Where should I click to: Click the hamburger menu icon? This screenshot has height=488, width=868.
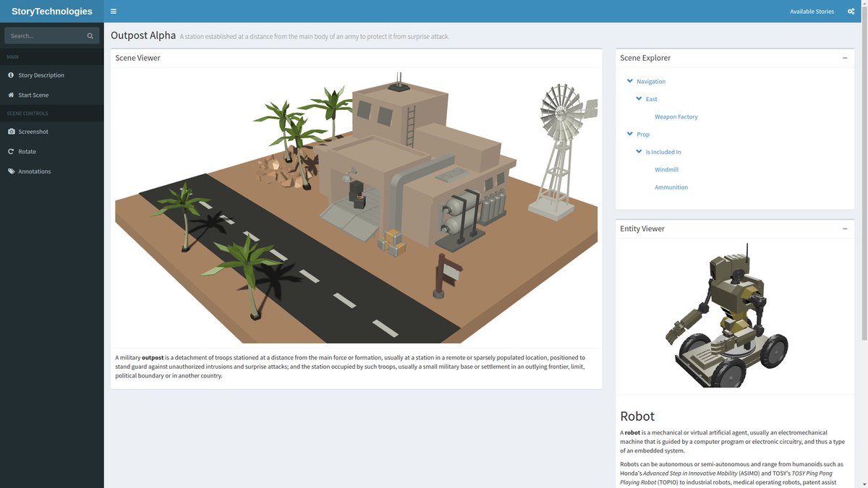(x=114, y=11)
